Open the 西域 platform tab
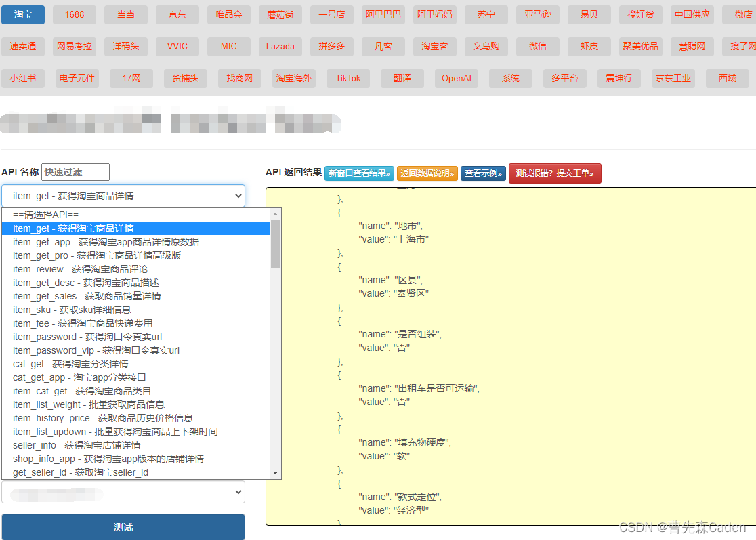This screenshot has width=756, height=540. click(x=728, y=78)
